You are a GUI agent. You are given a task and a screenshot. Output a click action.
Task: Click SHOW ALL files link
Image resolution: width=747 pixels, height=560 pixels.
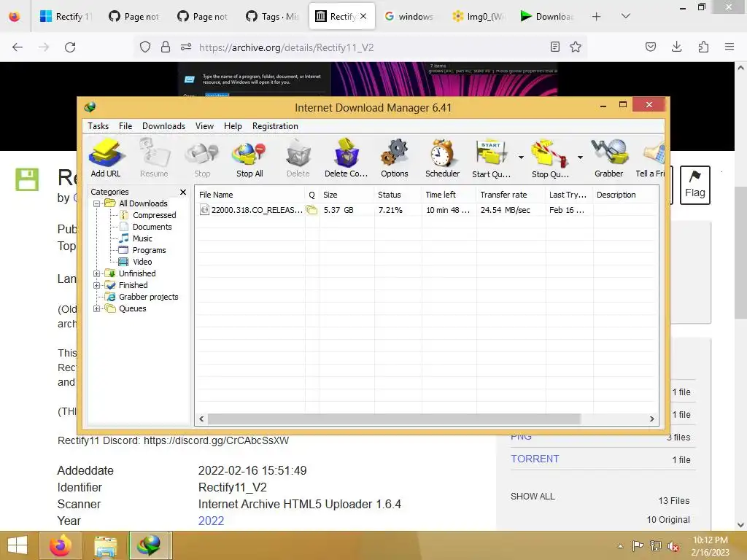[533, 497]
